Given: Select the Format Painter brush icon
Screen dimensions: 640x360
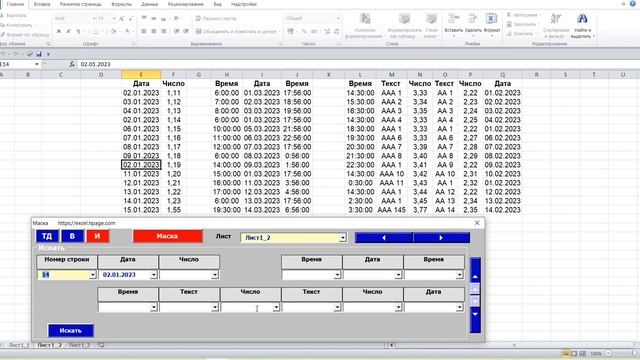Looking at the screenshot, I should (x=2, y=35).
